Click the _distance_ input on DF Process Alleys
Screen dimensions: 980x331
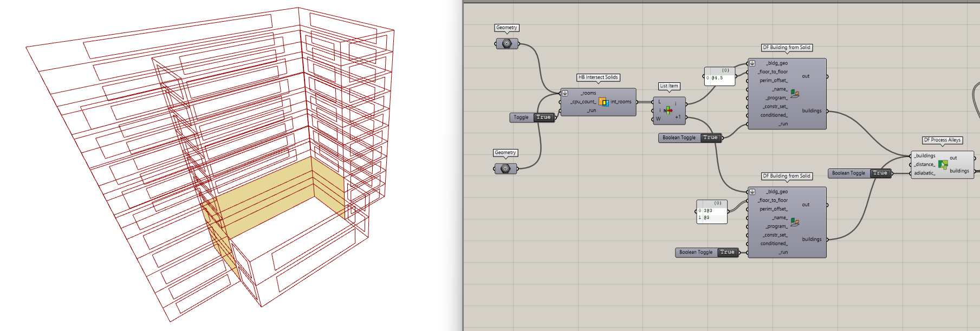pos(924,165)
